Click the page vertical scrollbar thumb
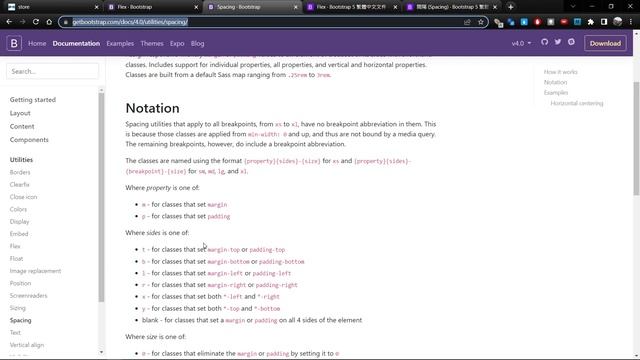This screenshot has height=360, width=640. [x=636, y=138]
